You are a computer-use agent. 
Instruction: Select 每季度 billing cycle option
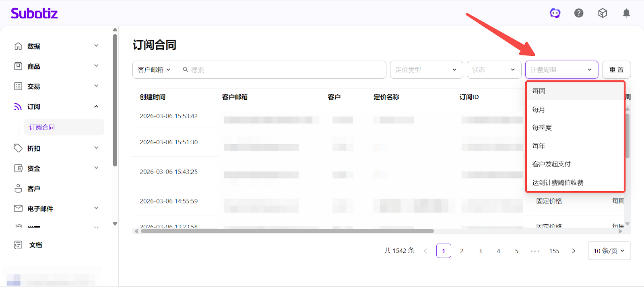(542, 127)
